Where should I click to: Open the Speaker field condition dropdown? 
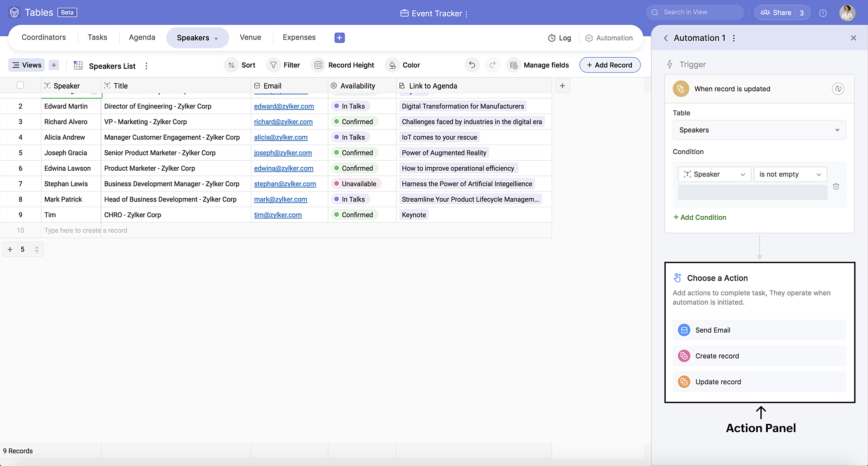pyautogui.click(x=714, y=175)
